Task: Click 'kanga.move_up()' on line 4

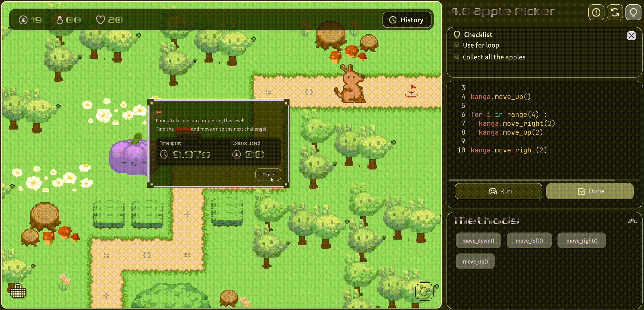Action: tap(501, 97)
